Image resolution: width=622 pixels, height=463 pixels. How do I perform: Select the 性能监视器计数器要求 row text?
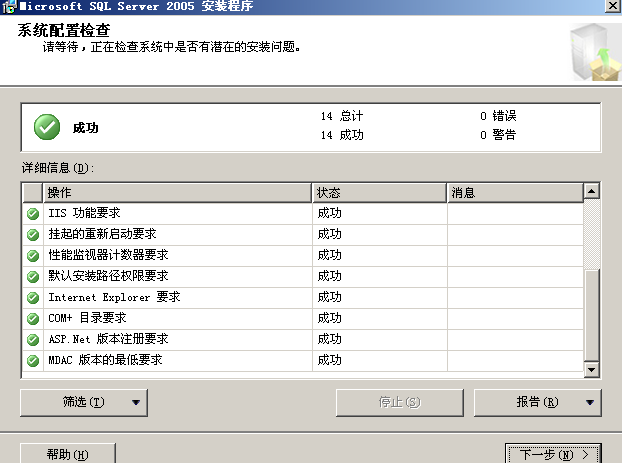point(108,255)
